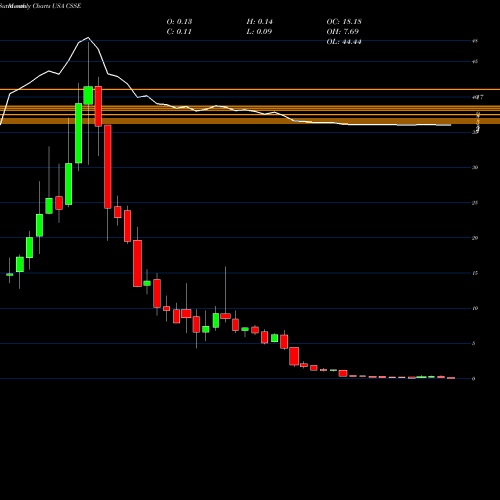This screenshot has width=500, height=500.
Task: Click the 'H: 0.14' high value
Action: click(x=260, y=21)
